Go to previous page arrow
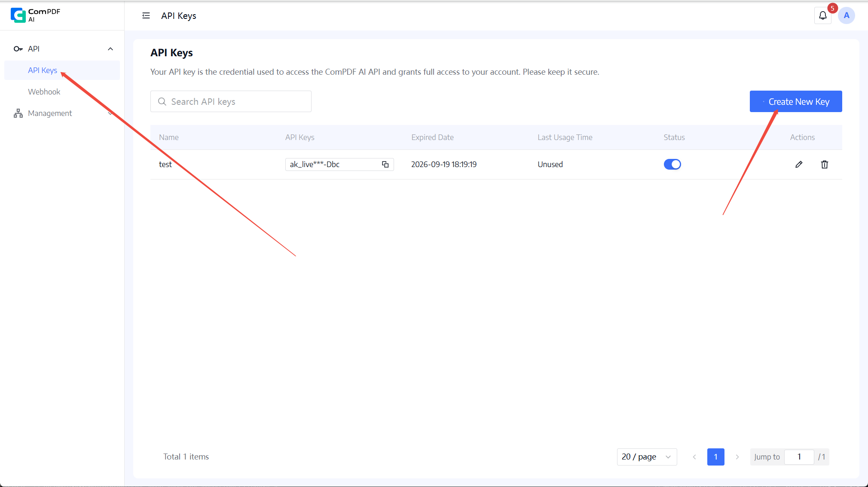868x487 pixels. 694,457
